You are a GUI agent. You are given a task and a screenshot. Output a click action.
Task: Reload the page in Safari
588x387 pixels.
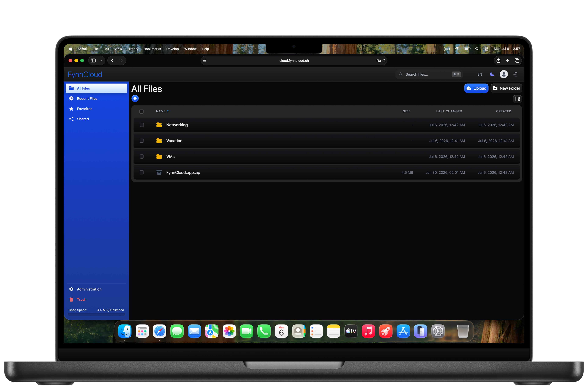(x=384, y=60)
